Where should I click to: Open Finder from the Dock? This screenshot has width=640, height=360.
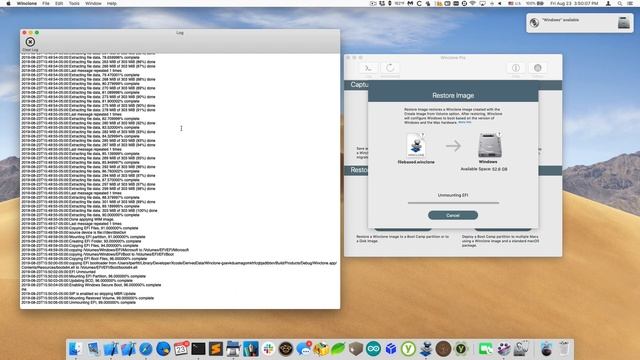pyautogui.click(x=76, y=349)
